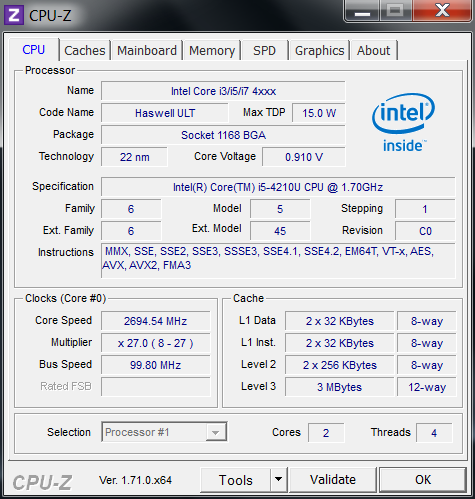This screenshot has height=499, width=475.
Task: Click the empty Rated FSB field
Action: 156,387
